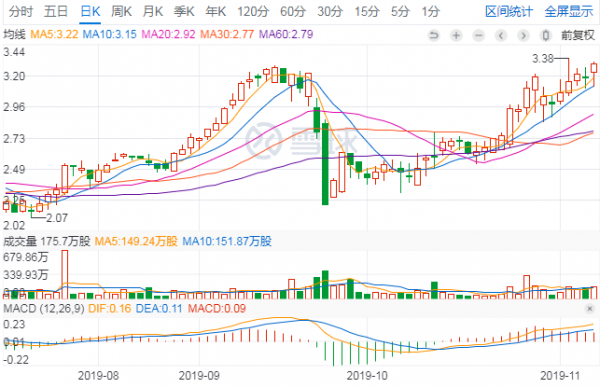Shift chart left with left chevron
Screen dimensions: 600x388
pyautogui.click(x=501, y=36)
